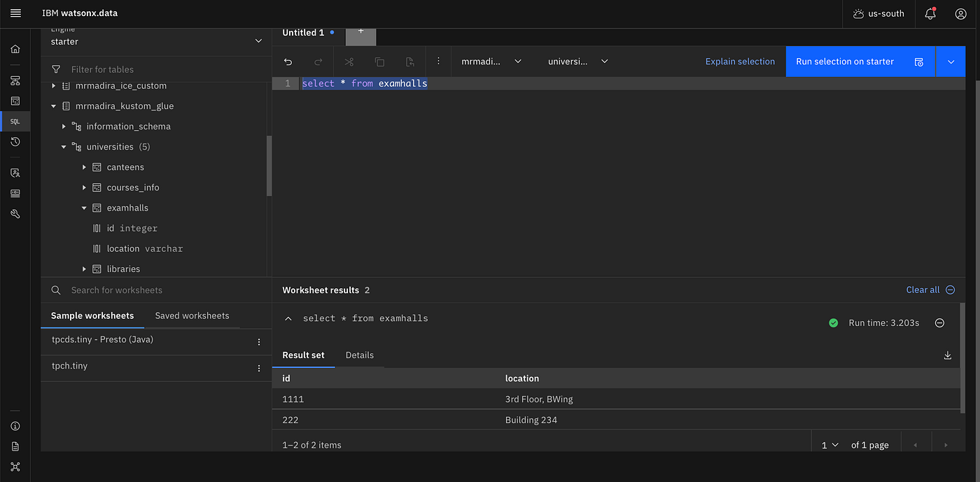The height and width of the screenshot is (482, 980).
Task: Switch to the Details tab
Action: pos(360,355)
